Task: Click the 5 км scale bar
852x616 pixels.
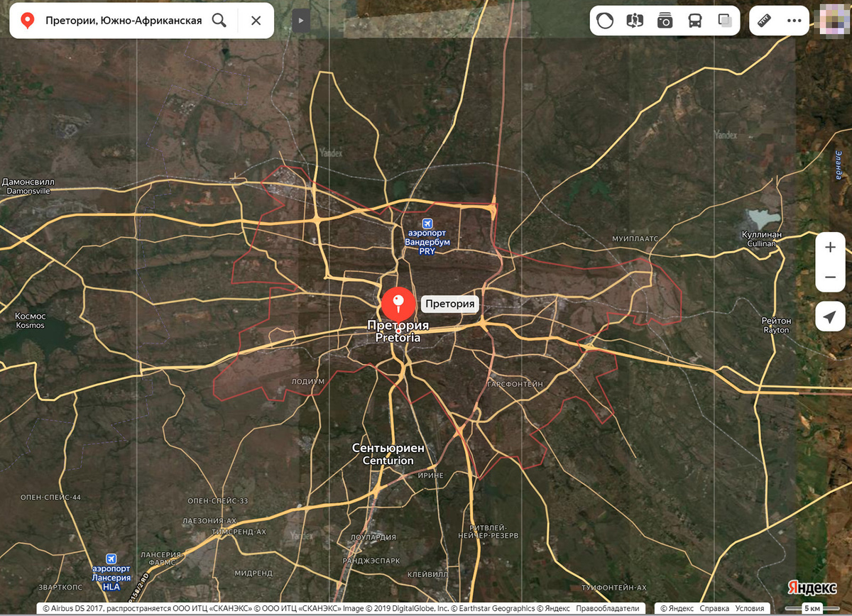Action: (x=812, y=609)
